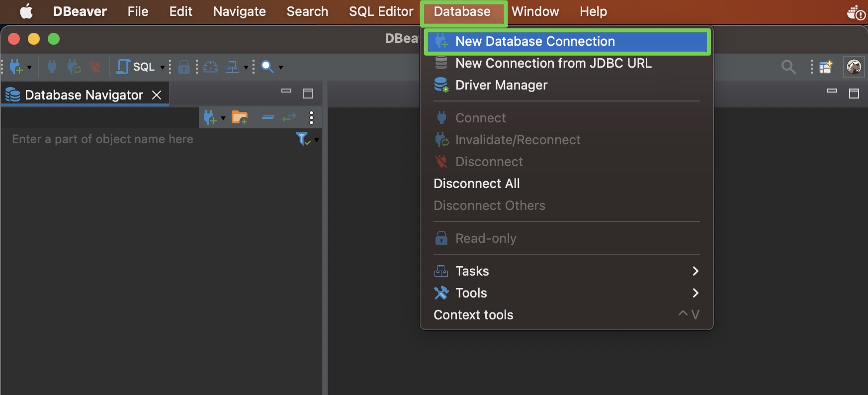Click the navigator filter funnel icon
The image size is (868, 395).
click(303, 139)
